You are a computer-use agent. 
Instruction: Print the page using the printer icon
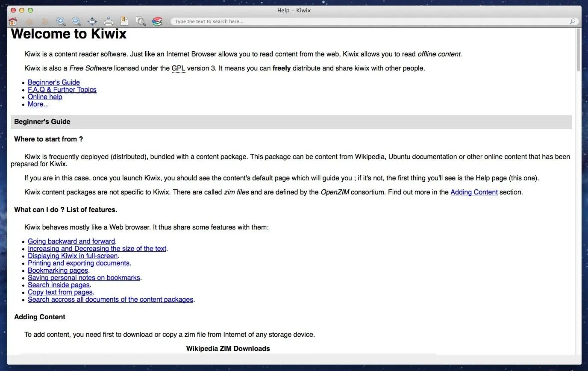(x=109, y=21)
